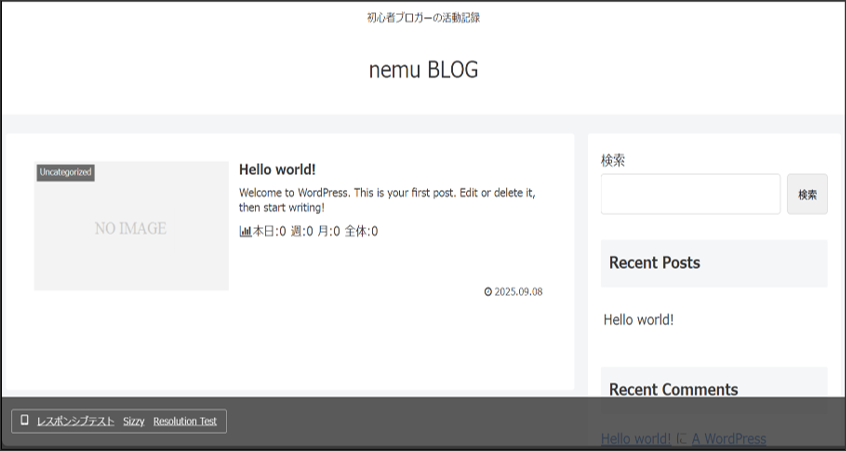Click the 初心者ブロガーの活動記録 tagline
Screen dimensions: 846x451
[423, 17]
